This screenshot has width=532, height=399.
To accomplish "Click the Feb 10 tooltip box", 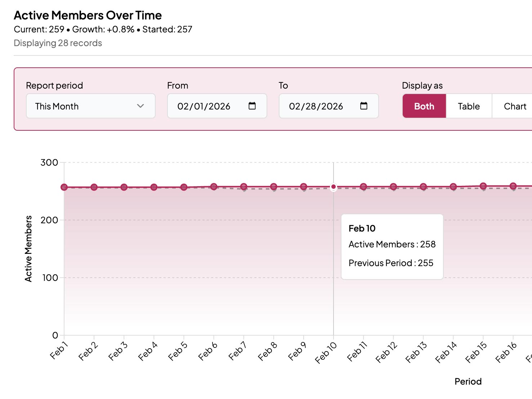I will click(392, 246).
